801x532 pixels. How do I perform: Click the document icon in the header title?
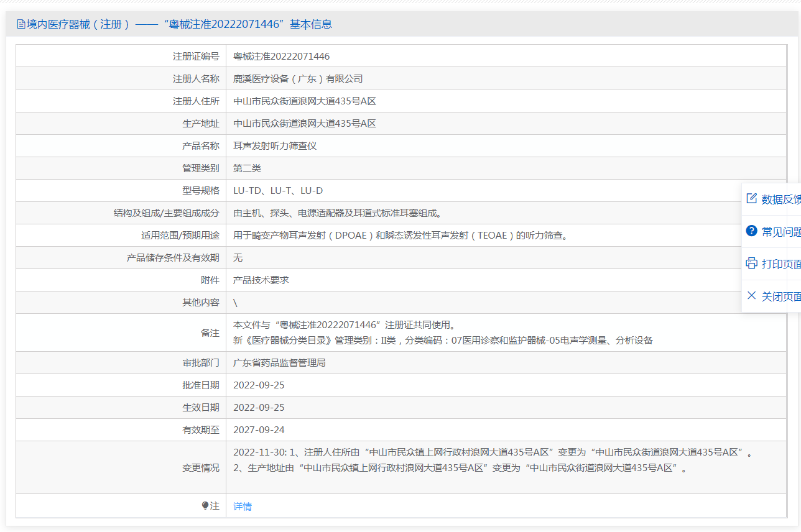(x=21, y=24)
